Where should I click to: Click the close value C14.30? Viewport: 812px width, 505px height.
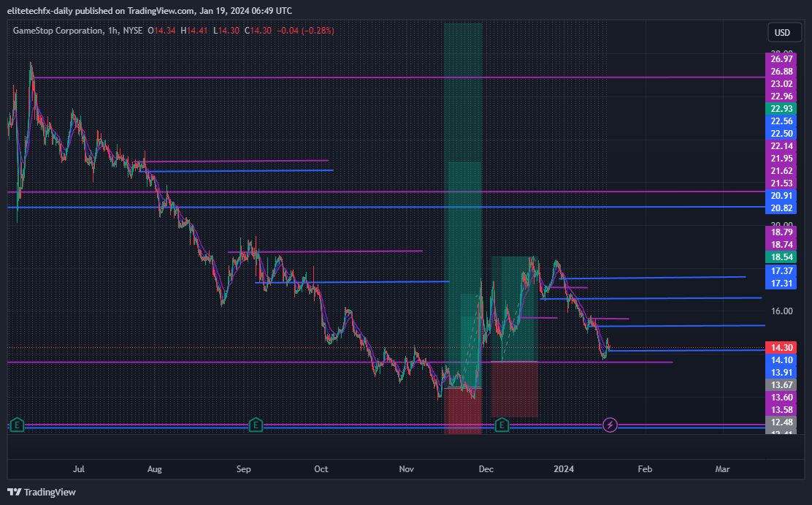(258, 31)
